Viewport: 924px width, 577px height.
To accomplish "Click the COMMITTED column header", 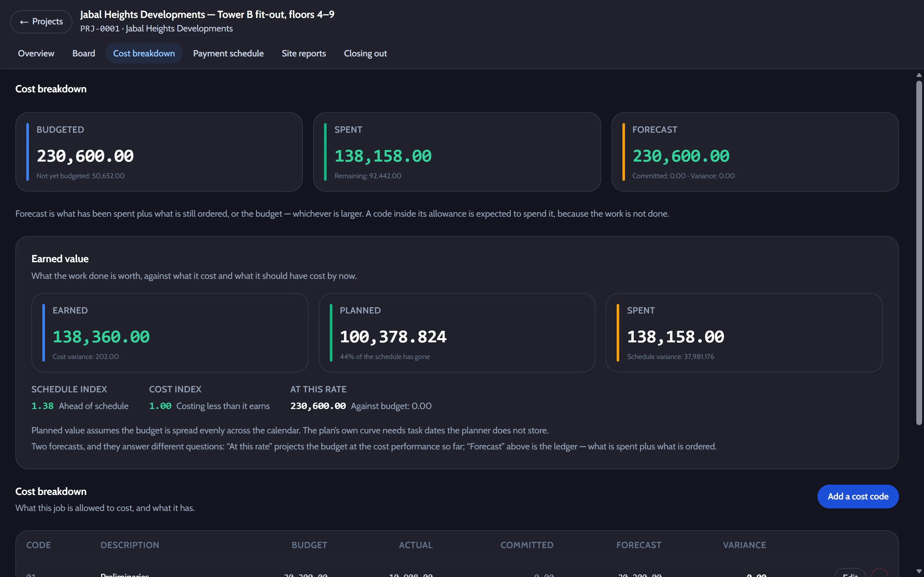I will 527,545.
